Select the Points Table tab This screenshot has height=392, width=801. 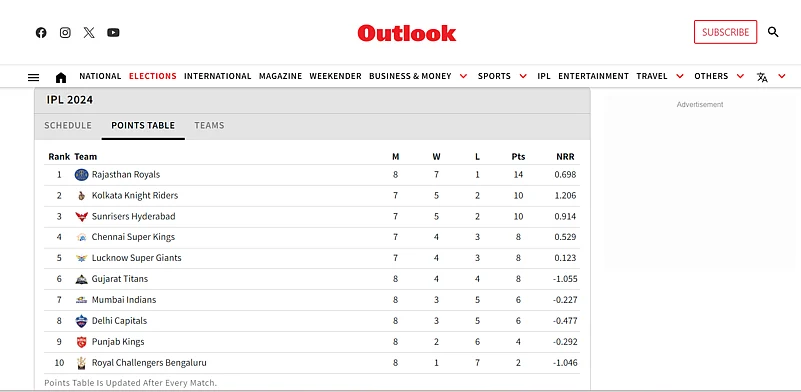pos(143,125)
